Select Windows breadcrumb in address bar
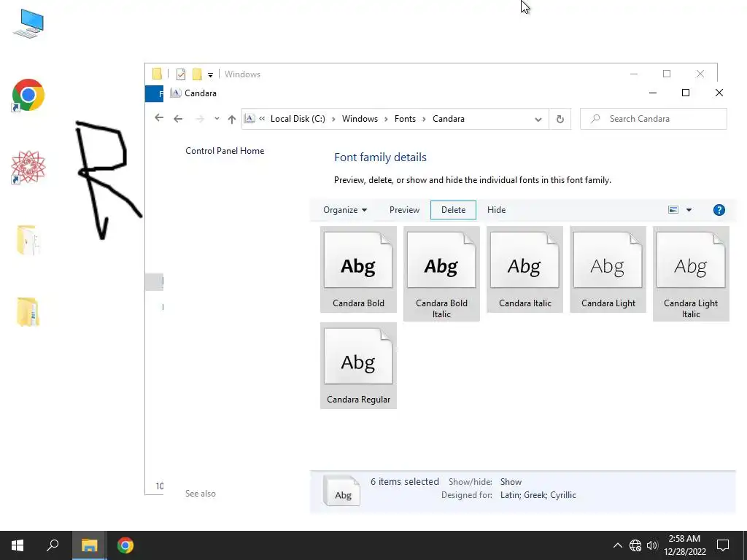747x560 pixels. click(x=360, y=119)
